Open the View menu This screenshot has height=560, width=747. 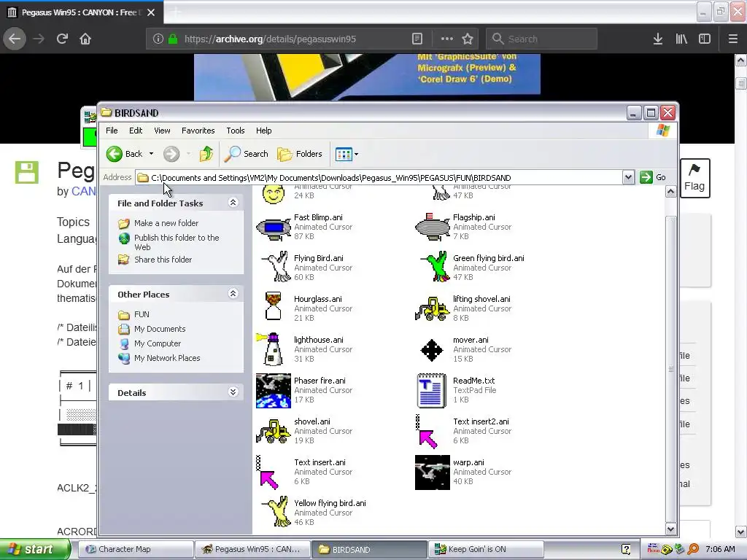coord(162,131)
